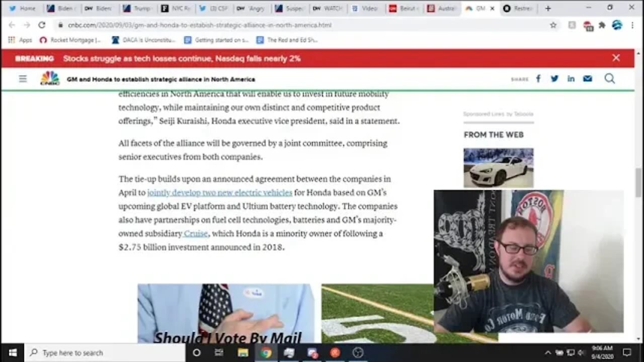Switch to the NYC tab
Screen dimensions: 644x362
coord(175,9)
